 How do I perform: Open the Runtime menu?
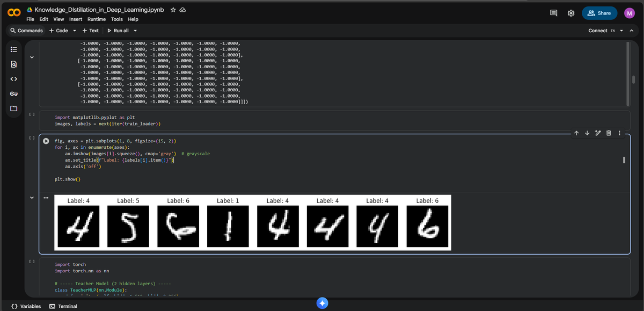pyautogui.click(x=96, y=19)
